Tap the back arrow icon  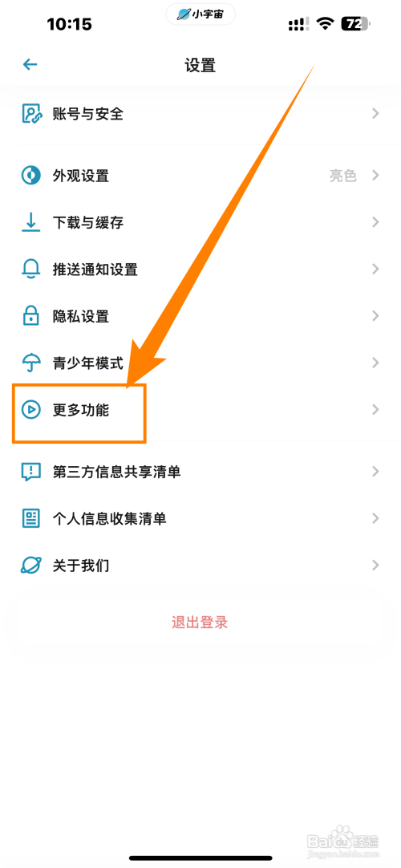30,65
